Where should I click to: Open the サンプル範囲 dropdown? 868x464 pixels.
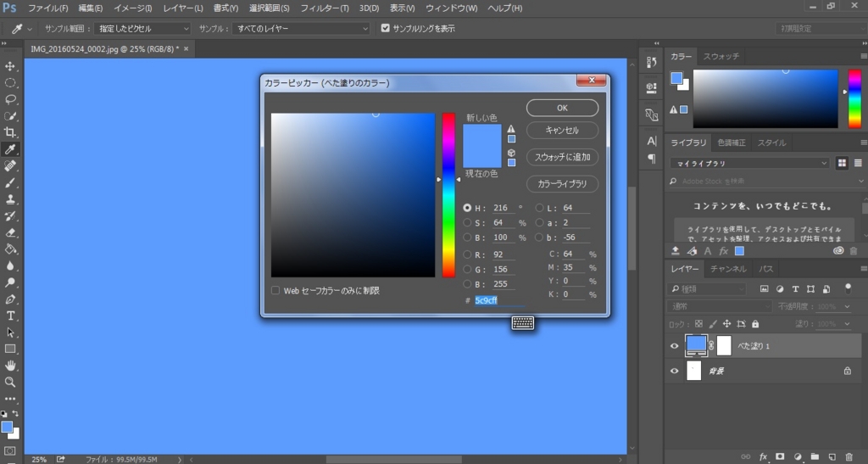pos(142,28)
